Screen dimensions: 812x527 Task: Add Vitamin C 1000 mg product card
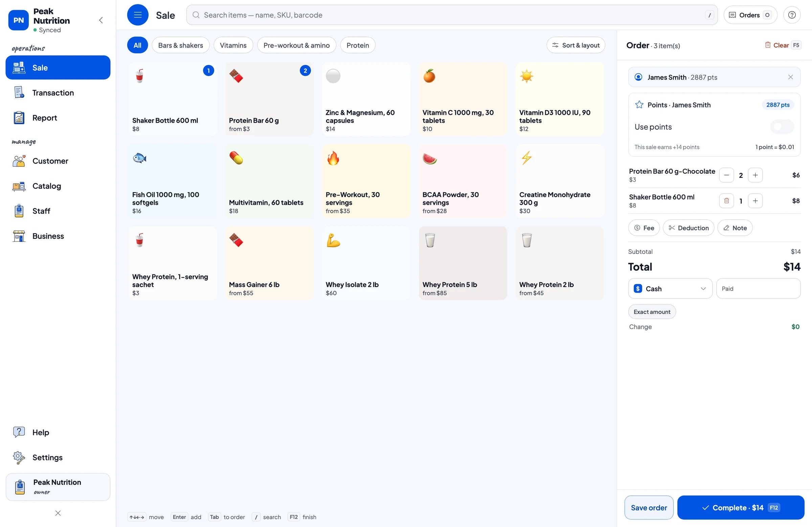pos(463,99)
